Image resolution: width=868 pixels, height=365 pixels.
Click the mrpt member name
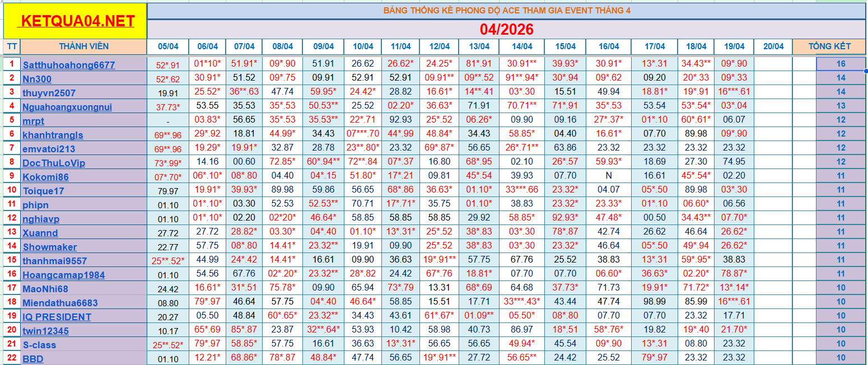[x=33, y=121]
